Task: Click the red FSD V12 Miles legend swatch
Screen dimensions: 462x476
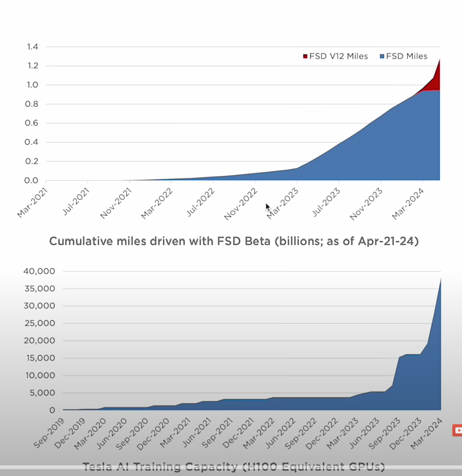Action: click(305, 57)
